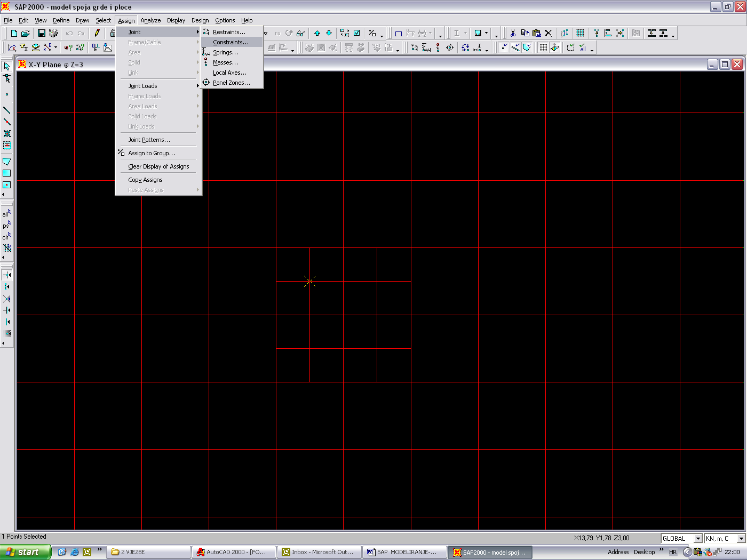747x560 pixels.
Task: Open the 2 VJEZBE folder taskbar button
Action: pos(148,552)
